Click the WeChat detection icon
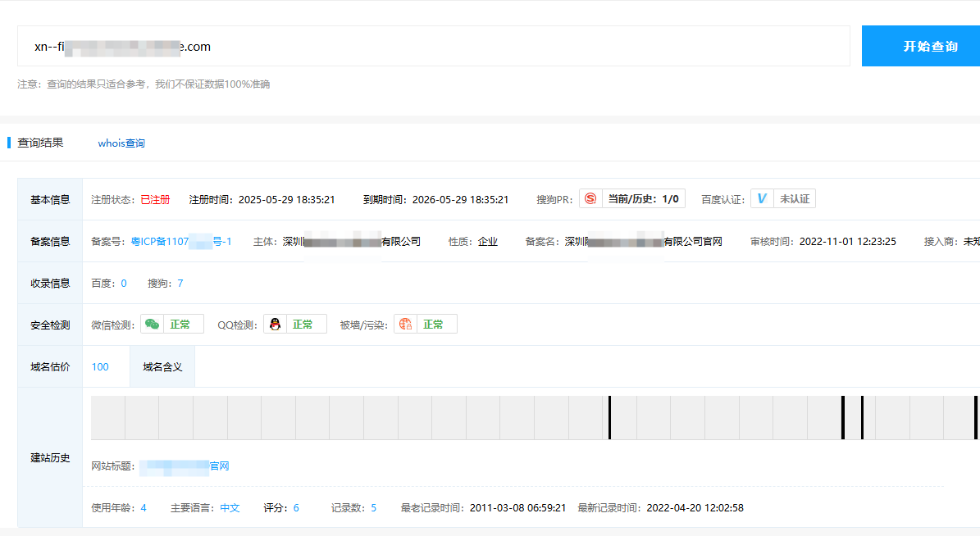The width and height of the screenshot is (980, 536). (152, 325)
